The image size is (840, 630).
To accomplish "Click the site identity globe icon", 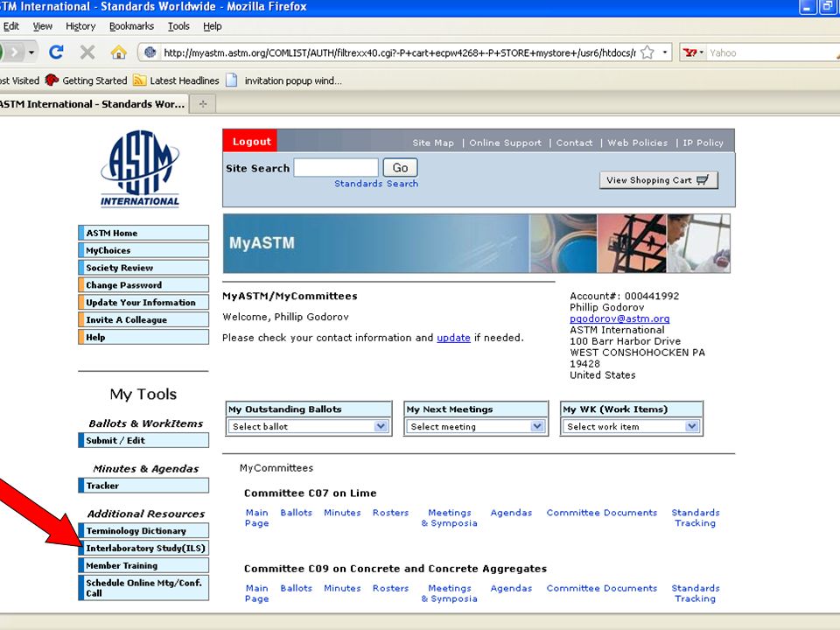I will [x=150, y=52].
